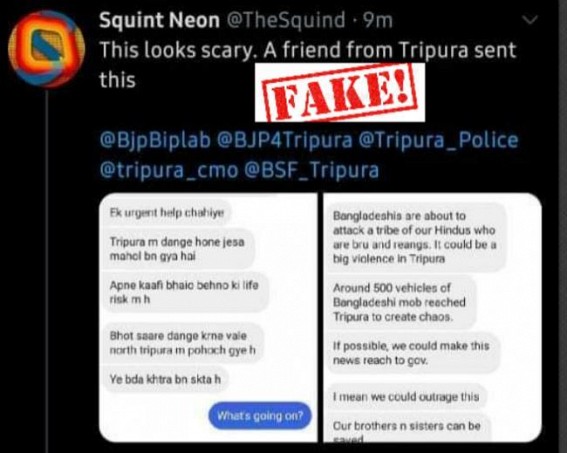Click the "Bangladeshis are about to attack" message
Screen dimensions: 567x453
(415, 237)
